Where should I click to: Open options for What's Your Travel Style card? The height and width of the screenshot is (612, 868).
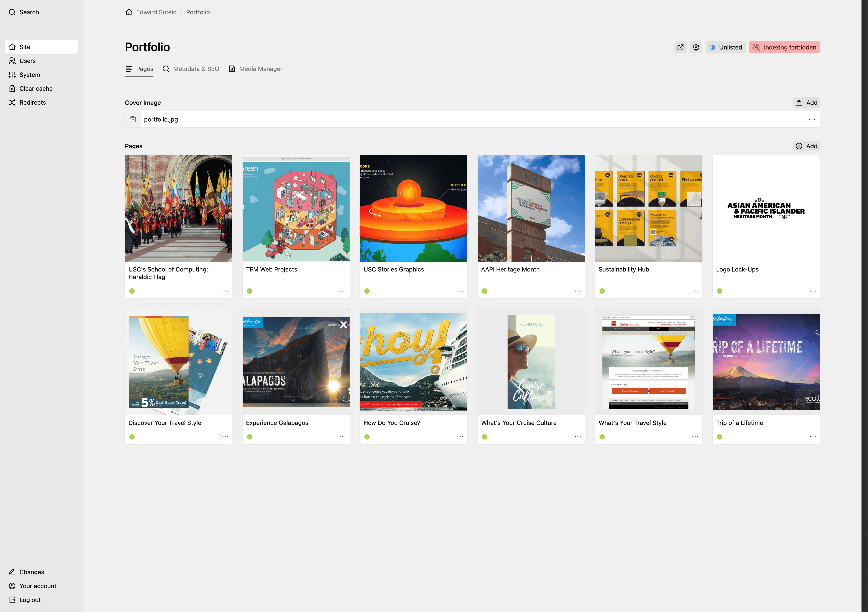click(x=695, y=437)
